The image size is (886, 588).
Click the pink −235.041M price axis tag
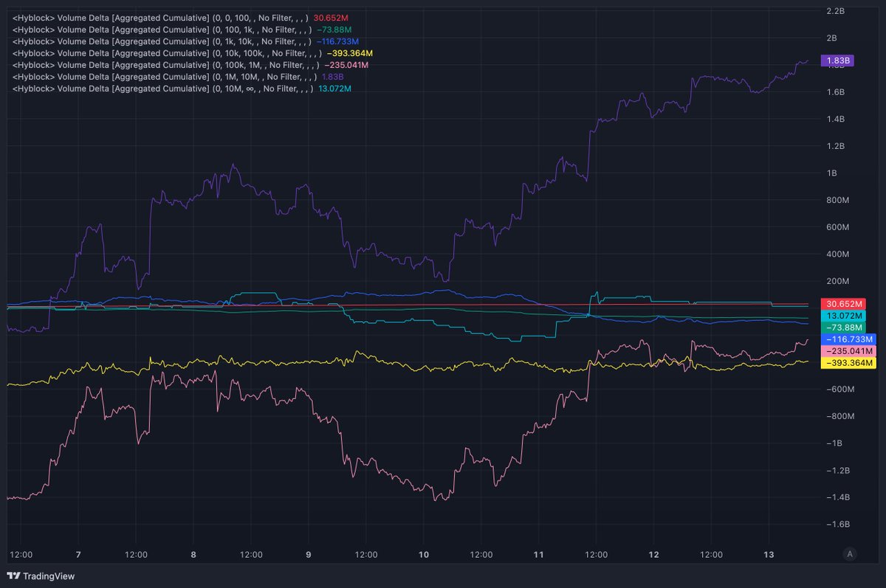[x=848, y=351]
